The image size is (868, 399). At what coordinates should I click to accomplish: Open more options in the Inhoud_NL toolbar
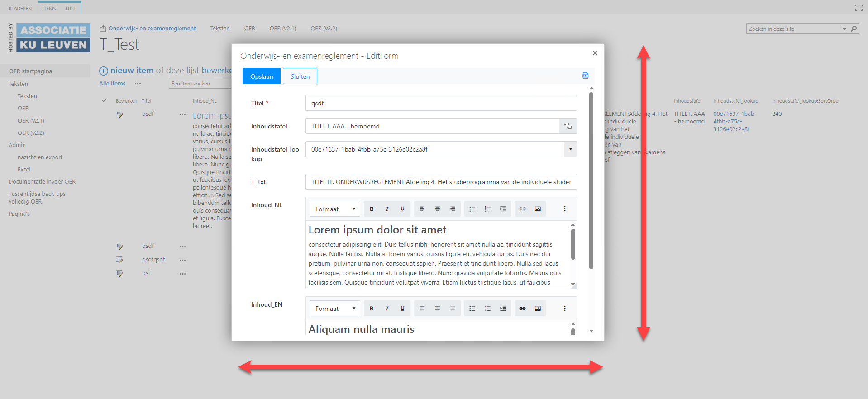click(564, 209)
